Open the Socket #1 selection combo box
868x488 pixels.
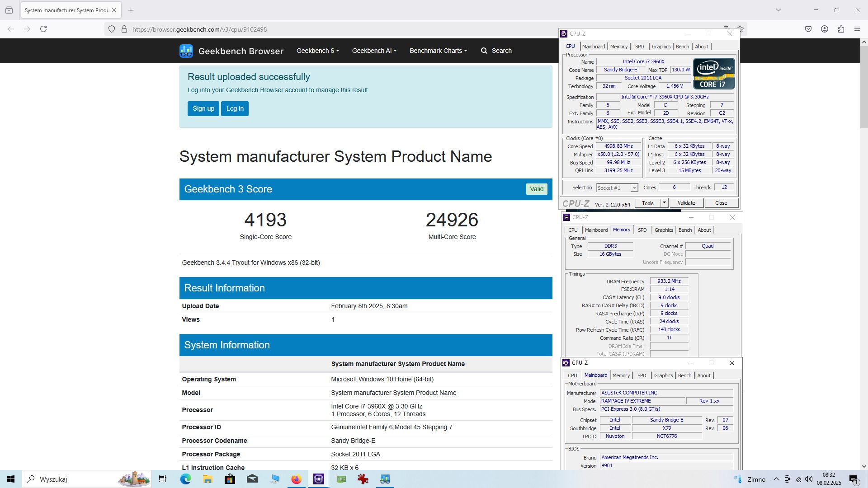coord(617,188)
